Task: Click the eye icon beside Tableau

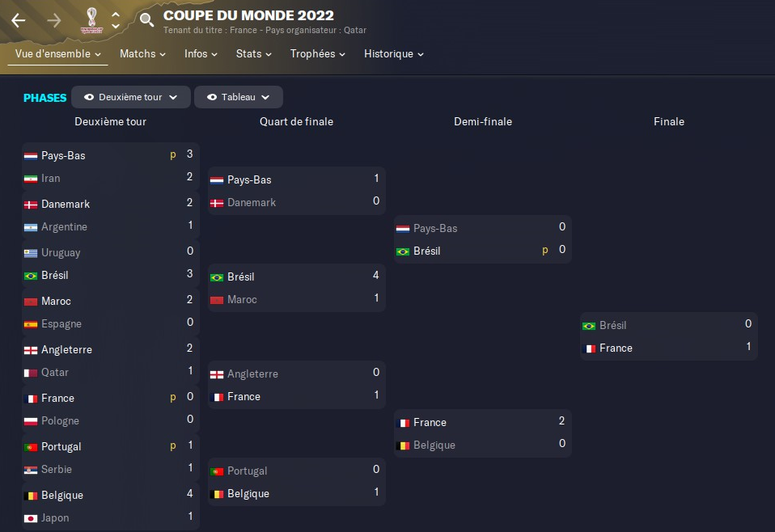Action: [212, 97]
